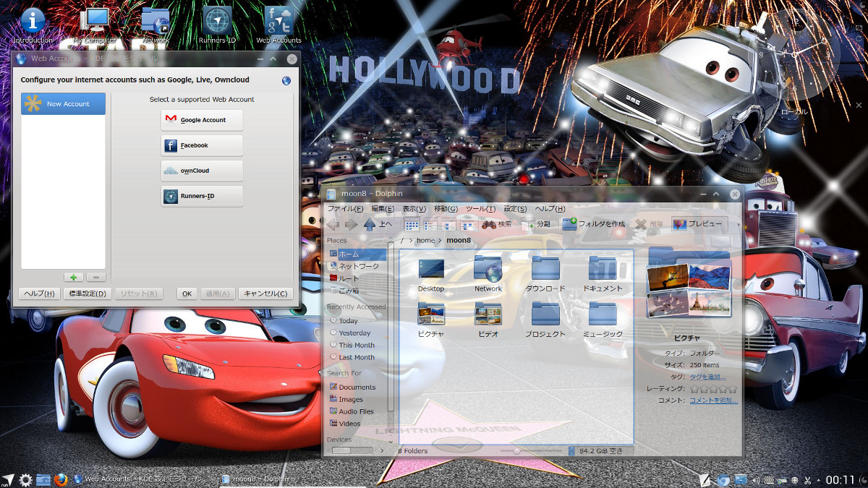Open the ドキュメント folder
The width and height of the screenshot is (868, 488).
[603, 275]
